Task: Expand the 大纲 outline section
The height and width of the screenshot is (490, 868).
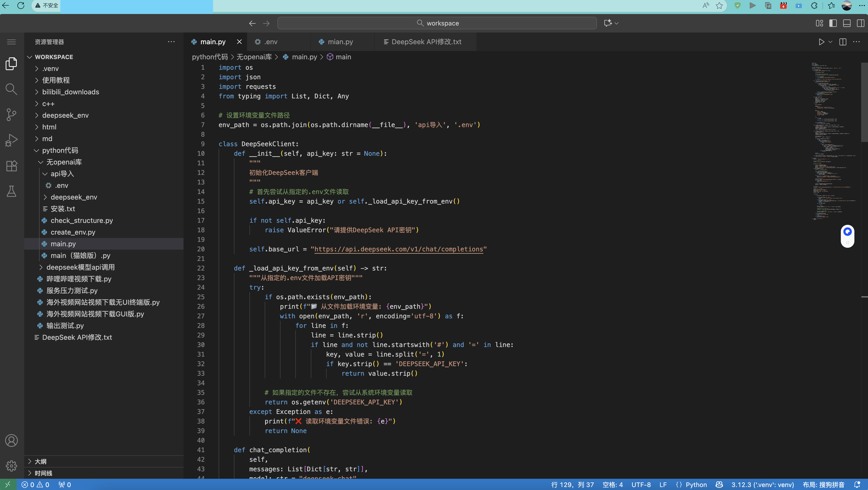Action: click(x=40, y=461)
